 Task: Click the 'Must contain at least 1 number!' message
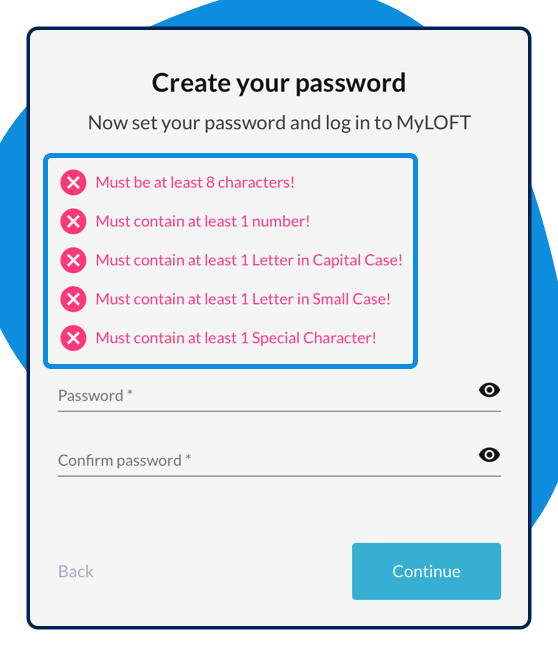click(202, 221)
